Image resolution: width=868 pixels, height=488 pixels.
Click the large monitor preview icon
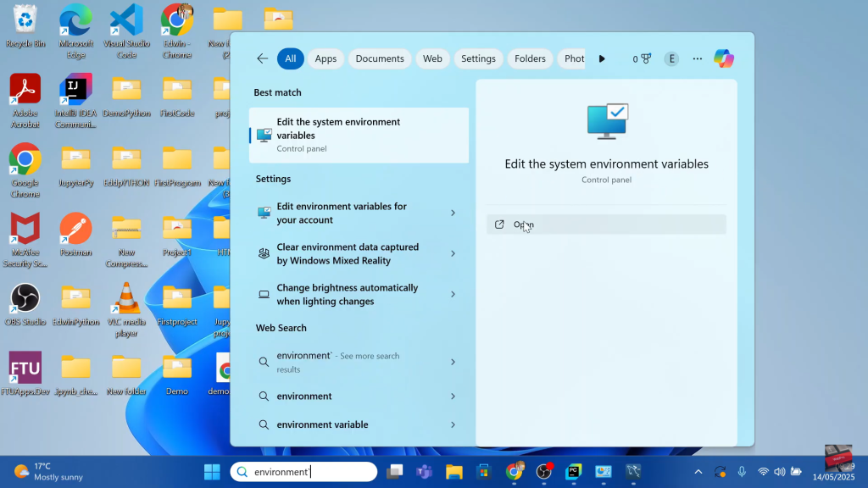607,121
